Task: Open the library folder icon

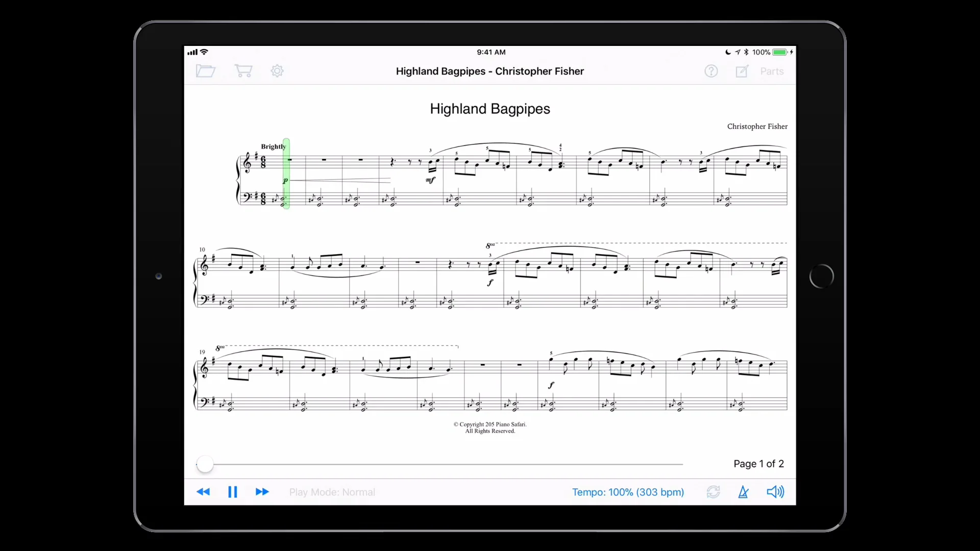Action: coord(206,71)
